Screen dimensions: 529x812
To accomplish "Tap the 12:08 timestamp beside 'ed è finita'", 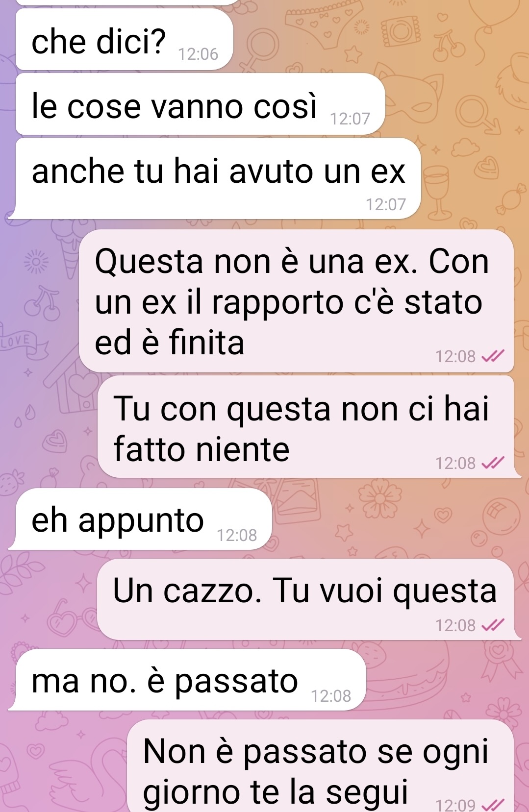I will [x=455, y=356].
